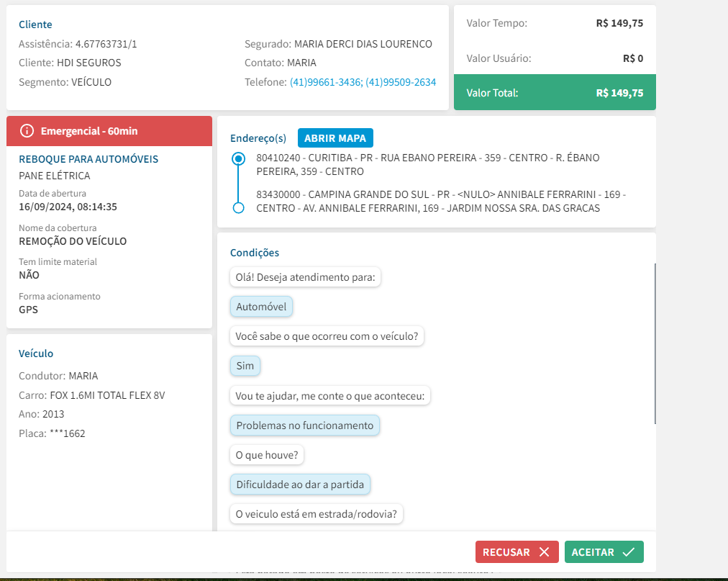This screenshot has height=581, width=728.
Task: Select the Automóvel answer bubble
Action: pos(261,307)
